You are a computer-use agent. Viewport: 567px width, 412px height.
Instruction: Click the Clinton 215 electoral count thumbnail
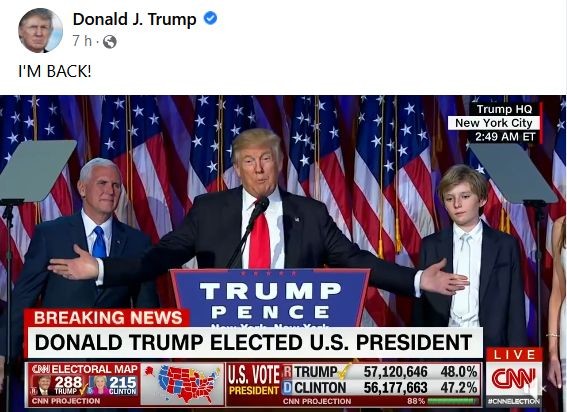pos(114,385)
